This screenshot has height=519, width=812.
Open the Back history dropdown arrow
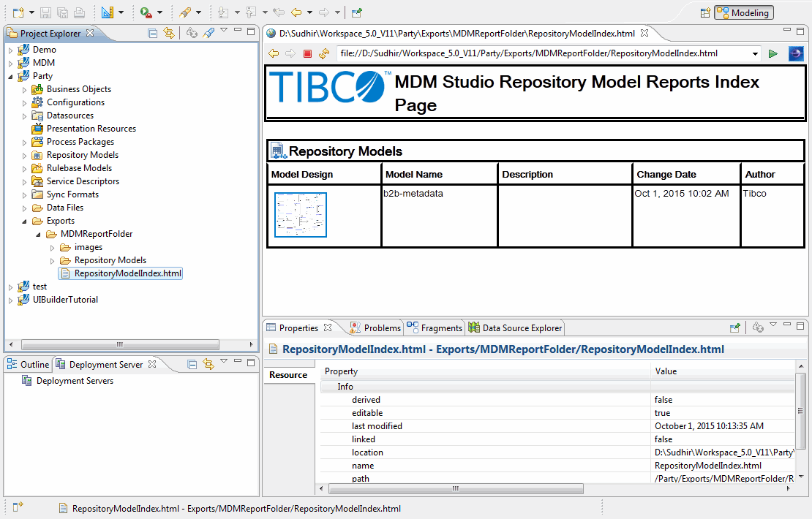click(x=309, y=12)
